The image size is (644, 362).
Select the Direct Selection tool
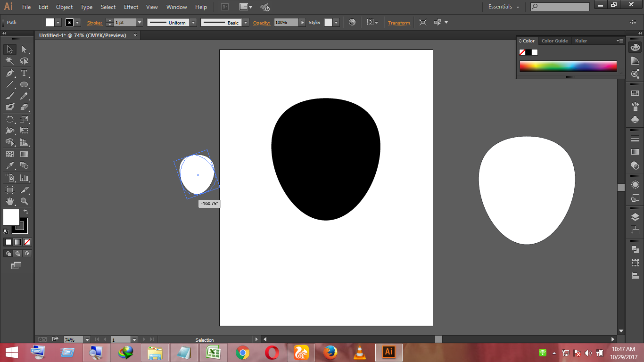click(x=24, y=49)
